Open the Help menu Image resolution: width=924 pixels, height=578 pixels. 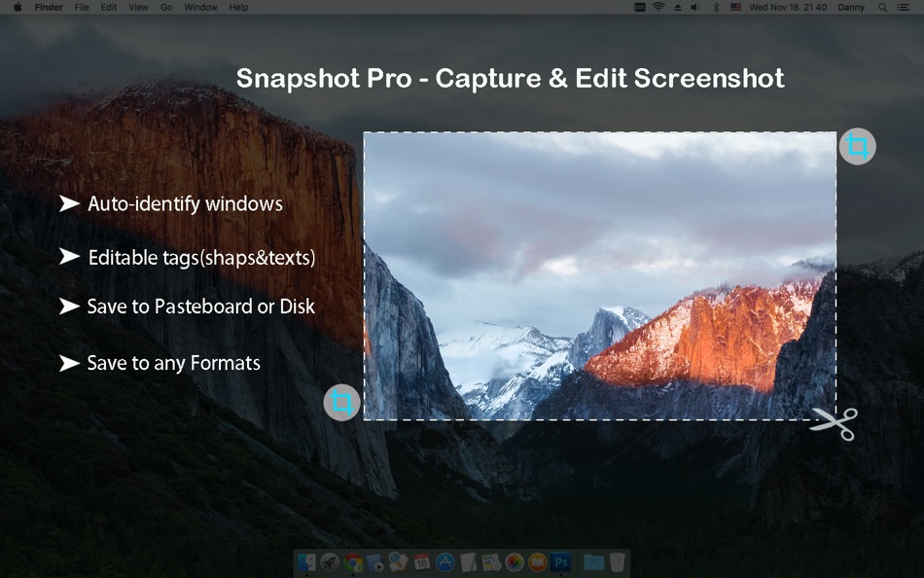point(238,7)
